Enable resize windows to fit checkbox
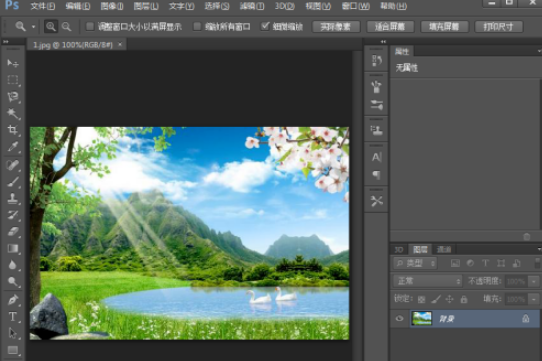Viewport: 542px width, 361px height. (x=90, y=26)
